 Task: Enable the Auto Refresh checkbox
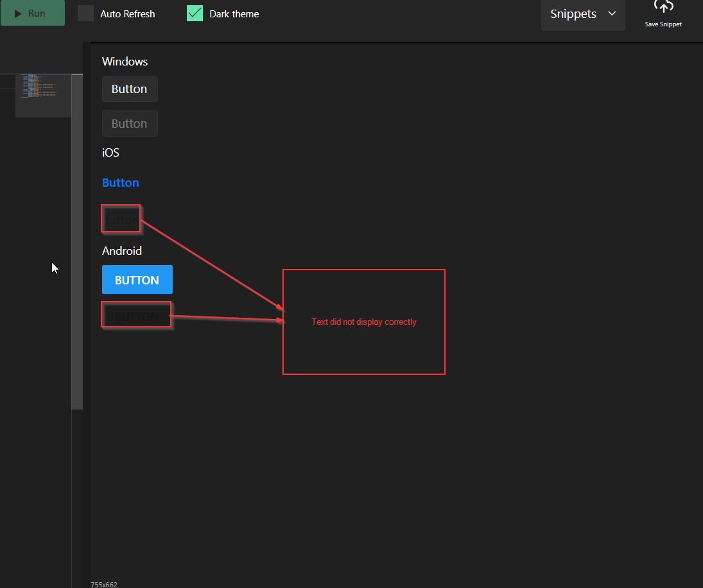pyautogui.click(x=85, y=13)
